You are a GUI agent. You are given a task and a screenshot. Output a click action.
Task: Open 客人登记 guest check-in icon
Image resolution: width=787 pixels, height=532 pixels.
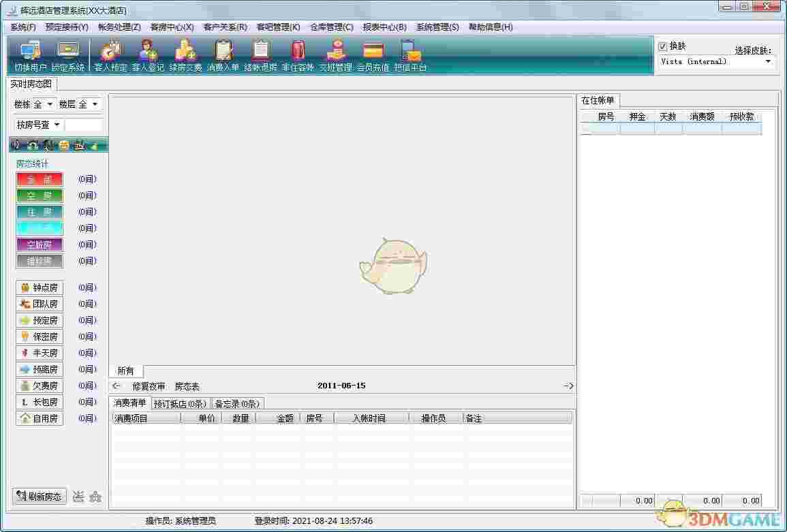coord(148,55)
